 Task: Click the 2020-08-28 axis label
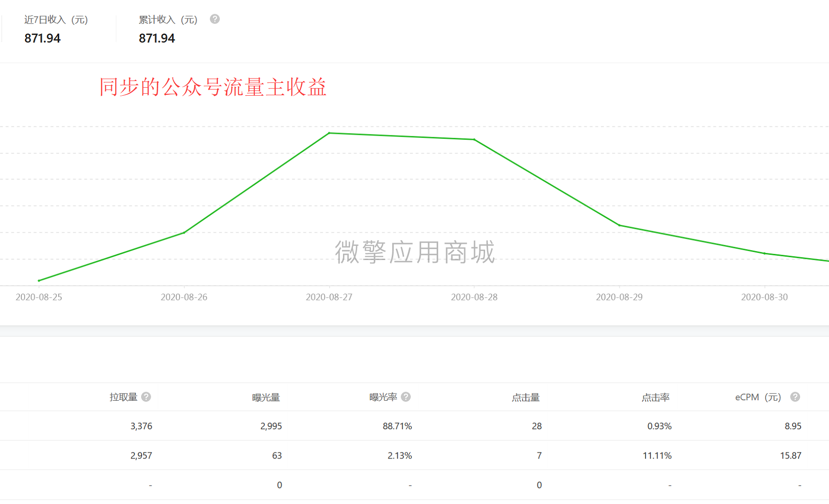pos(474,297)
